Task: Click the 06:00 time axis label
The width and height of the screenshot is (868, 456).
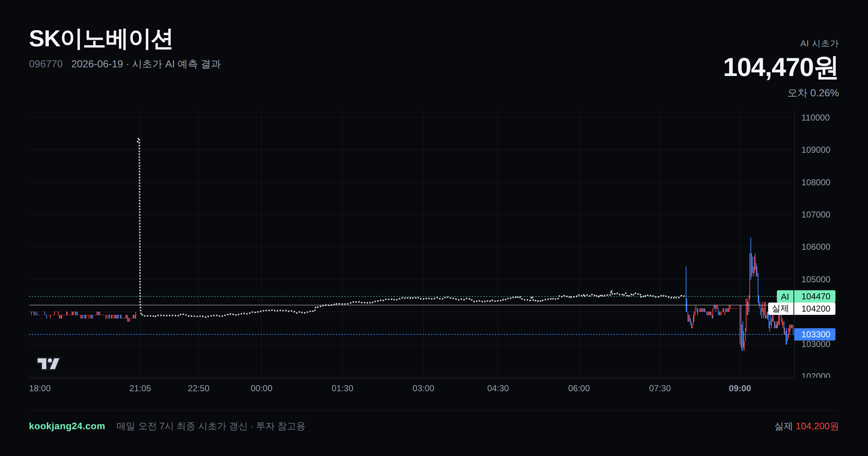Action: [579, 388]
